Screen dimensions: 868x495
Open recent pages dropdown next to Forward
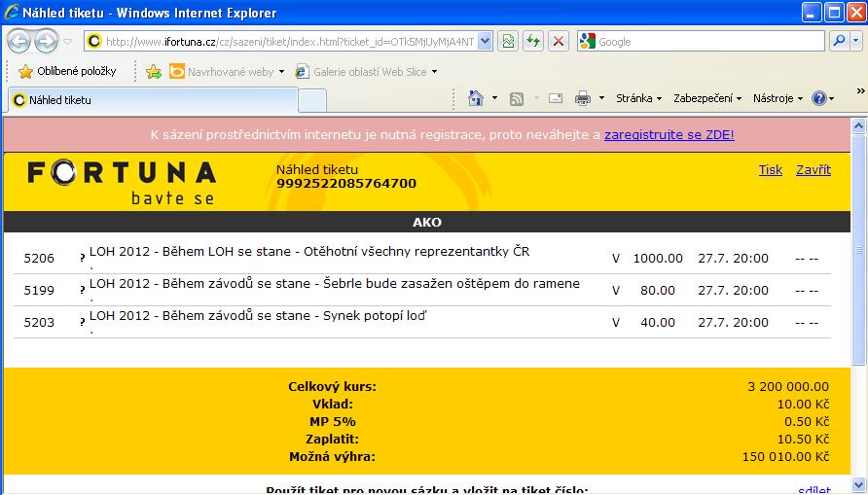click(67, 42)
